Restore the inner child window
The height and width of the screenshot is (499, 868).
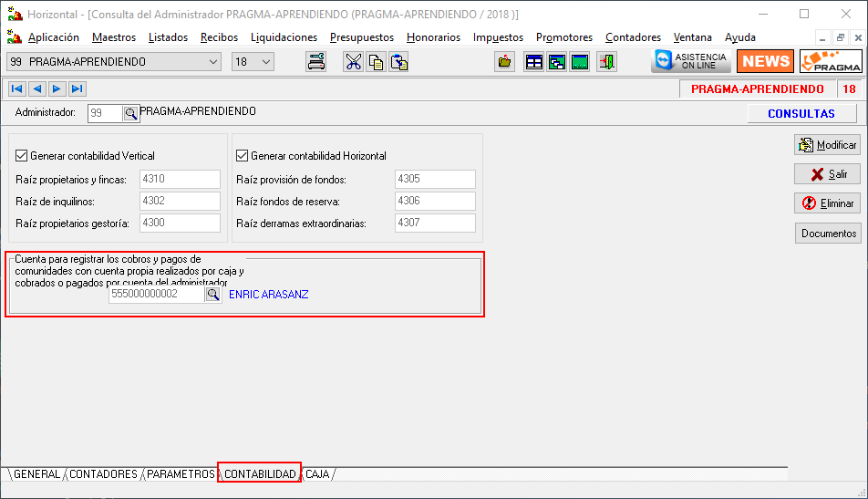point(841,37)
